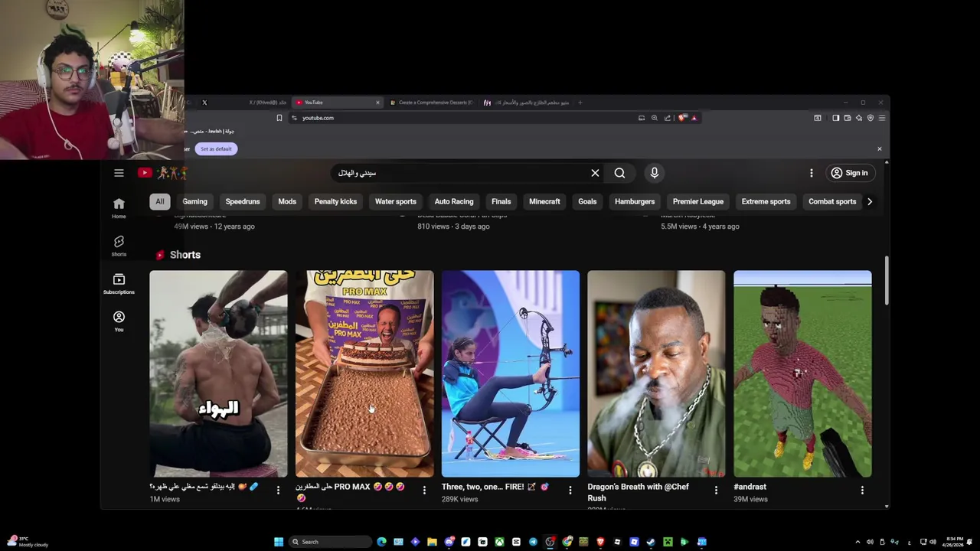
Task: Open options for Three, two, one FIRE Short
Action: click(570, 490)
